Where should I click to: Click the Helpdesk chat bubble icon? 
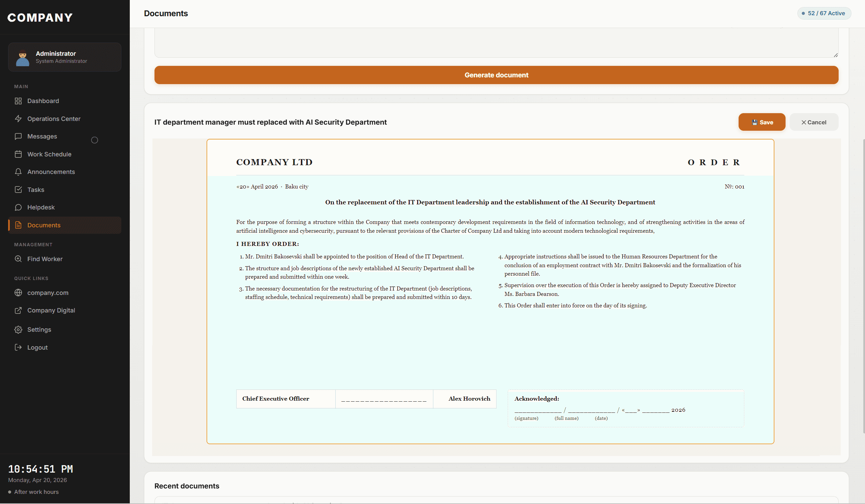[19, 207]
